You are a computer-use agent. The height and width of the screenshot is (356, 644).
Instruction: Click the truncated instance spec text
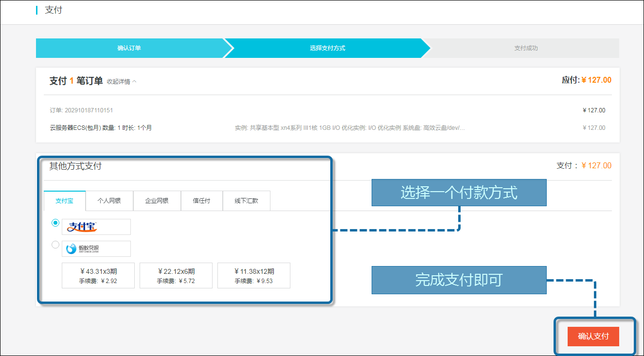pyautogui.click(x=350, y=128)
